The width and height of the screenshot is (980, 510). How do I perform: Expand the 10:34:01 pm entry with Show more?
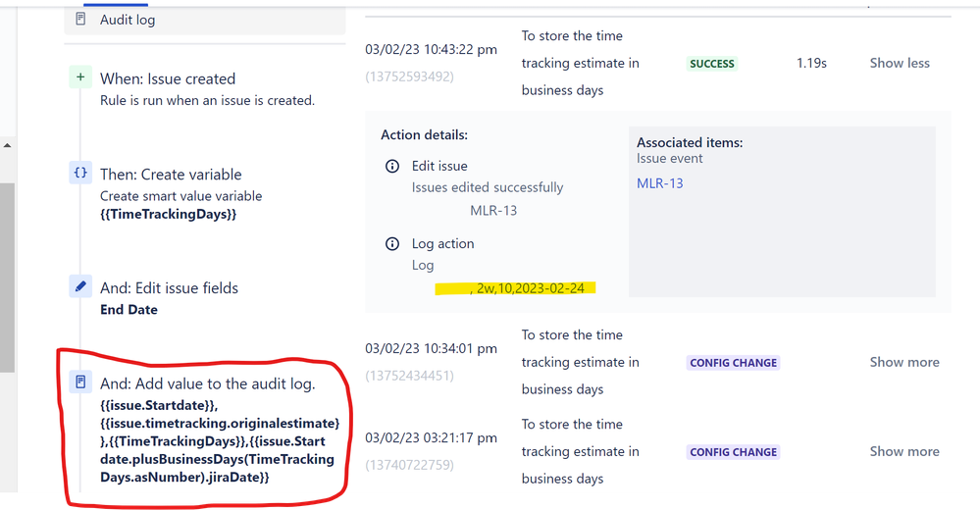click(x=904, y=362)
